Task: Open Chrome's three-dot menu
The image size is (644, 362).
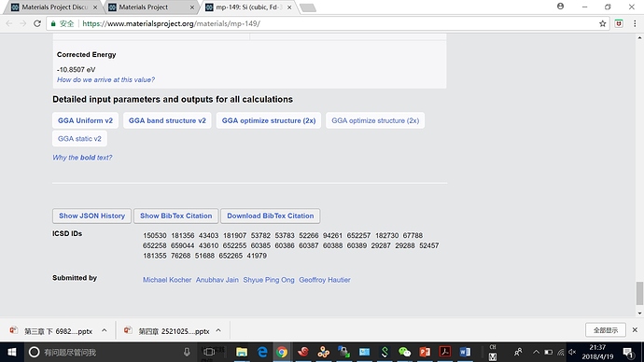Action: point(635,24)
